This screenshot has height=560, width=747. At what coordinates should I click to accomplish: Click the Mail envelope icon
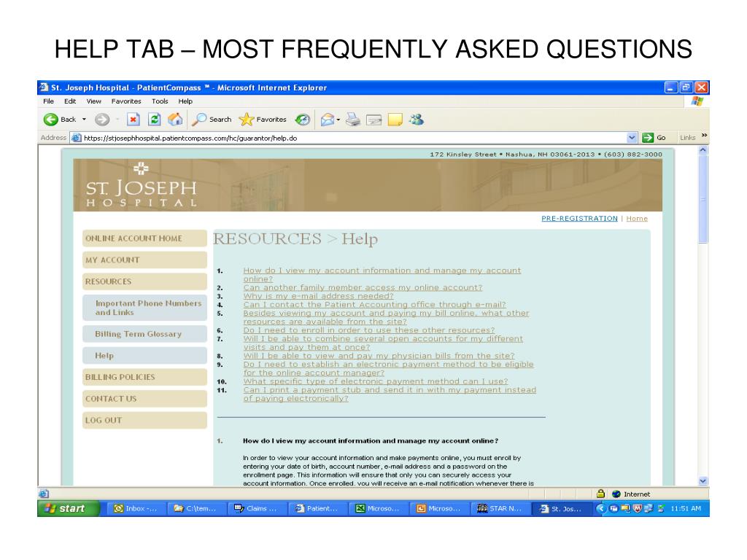(328, 120)
